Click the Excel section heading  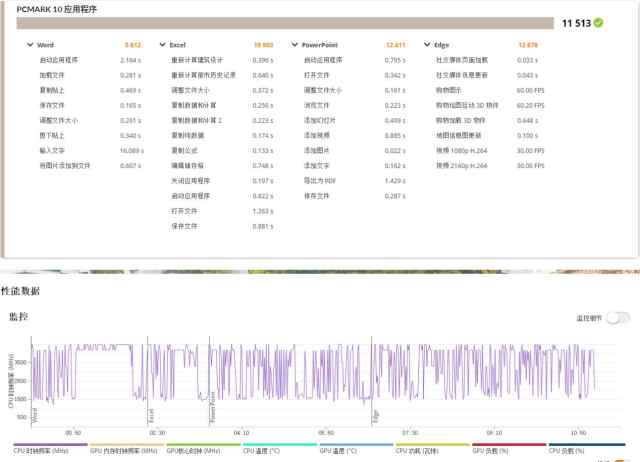[178, 45]
